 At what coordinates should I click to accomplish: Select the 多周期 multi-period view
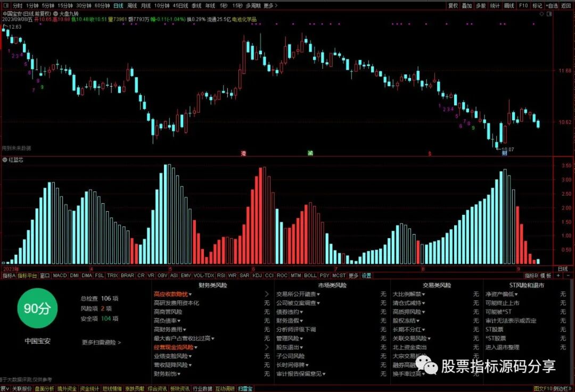(253, 5)
